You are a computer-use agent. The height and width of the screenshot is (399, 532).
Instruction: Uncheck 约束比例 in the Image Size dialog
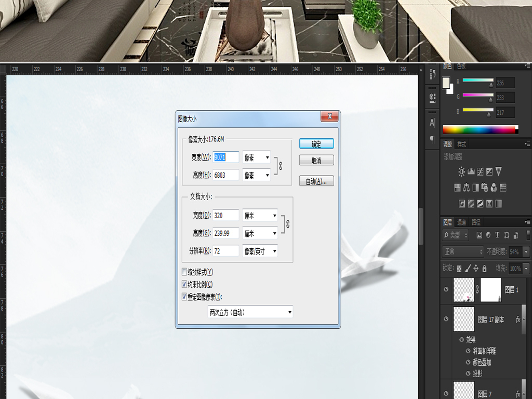point(185,283)
